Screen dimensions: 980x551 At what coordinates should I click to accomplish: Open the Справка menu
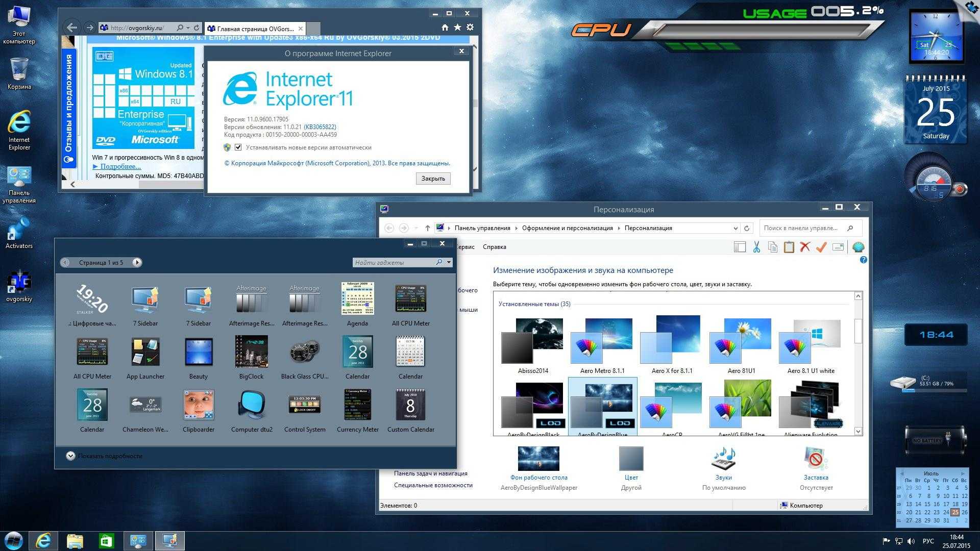coord(494,247)
